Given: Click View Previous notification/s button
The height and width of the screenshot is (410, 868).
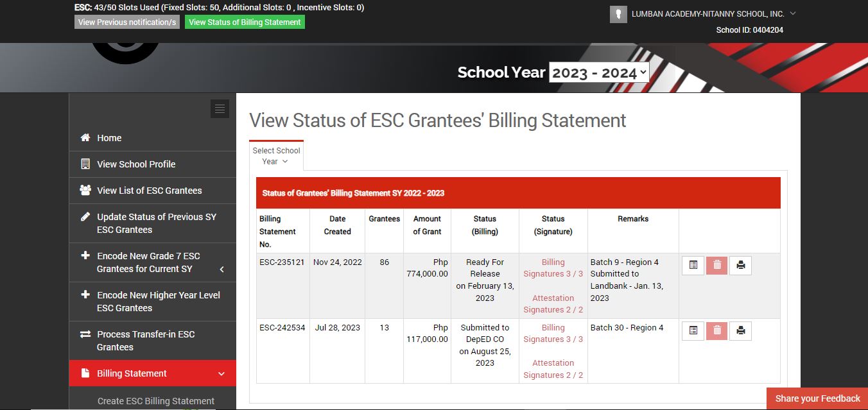Looking at the screenshot, I should coord(127,22).
